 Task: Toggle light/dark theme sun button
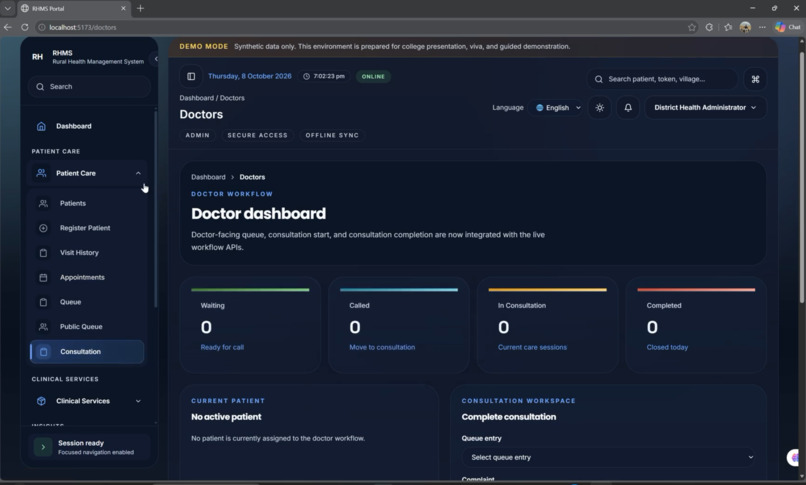coord(599,108)
